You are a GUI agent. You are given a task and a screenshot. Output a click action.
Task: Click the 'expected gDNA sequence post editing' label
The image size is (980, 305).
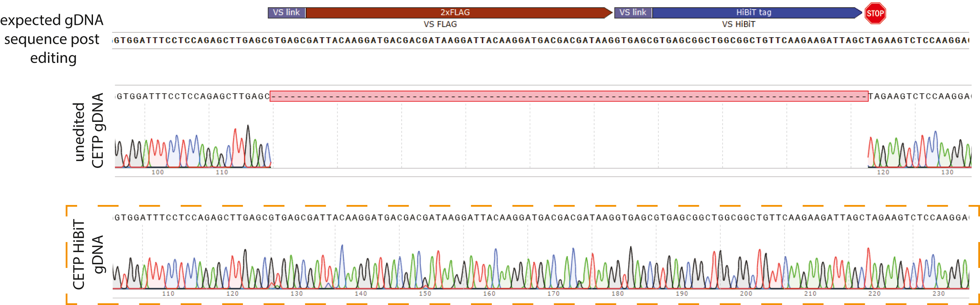coord(52,39)
